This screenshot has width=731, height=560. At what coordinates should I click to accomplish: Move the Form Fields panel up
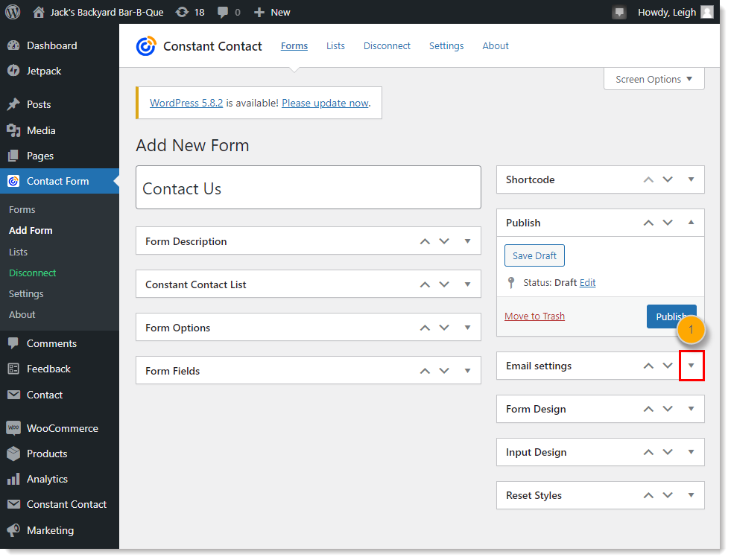pyautogui.click(x=425, y=372)
